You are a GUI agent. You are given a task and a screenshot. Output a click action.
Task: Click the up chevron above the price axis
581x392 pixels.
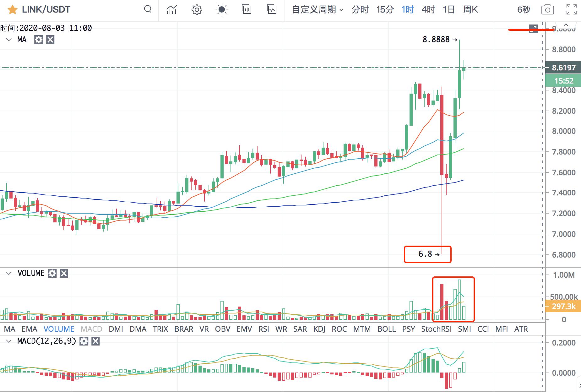(x=566, y=25)
